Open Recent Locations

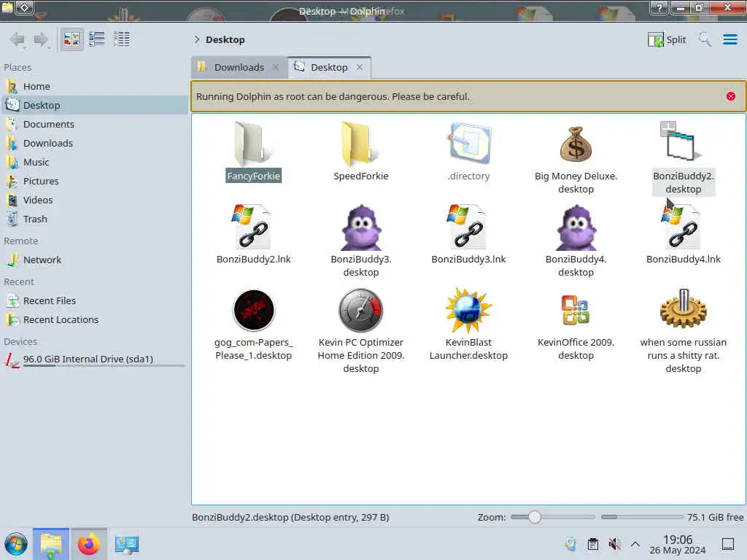(x=94, y=320)
